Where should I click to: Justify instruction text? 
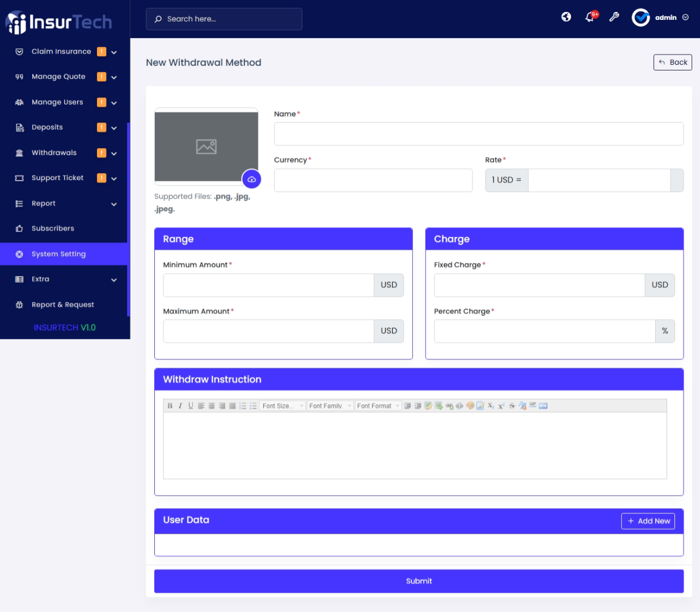click(232, 406)
